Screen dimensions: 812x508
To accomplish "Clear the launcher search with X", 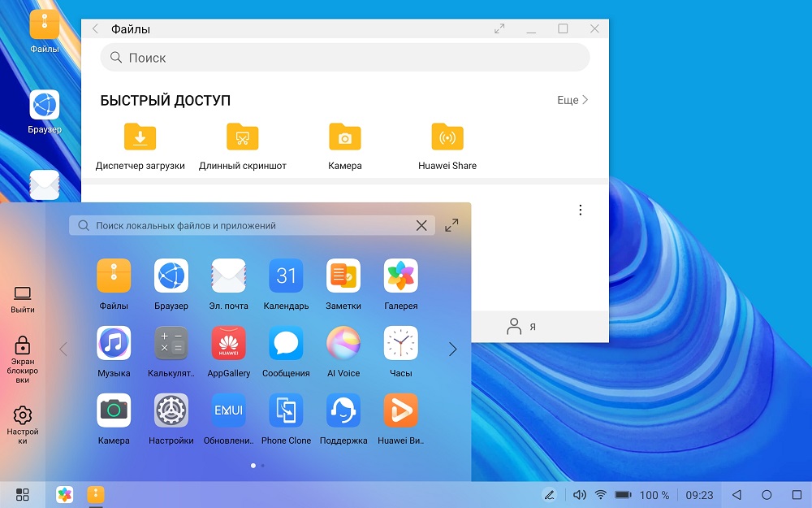I will pos(421,225).
